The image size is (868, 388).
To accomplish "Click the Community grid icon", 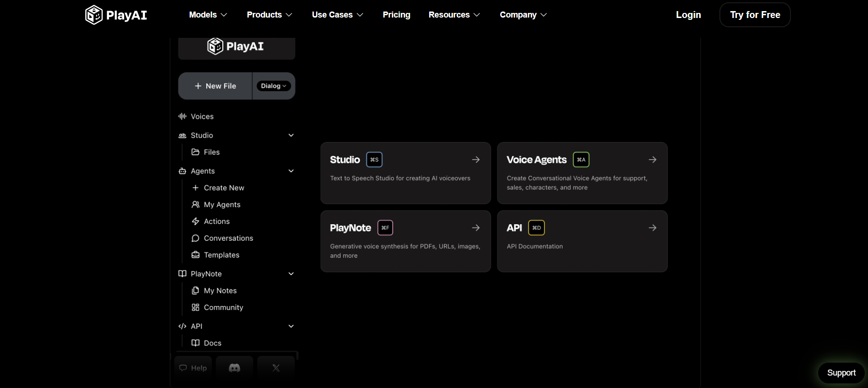I will [x=196, y=307].
